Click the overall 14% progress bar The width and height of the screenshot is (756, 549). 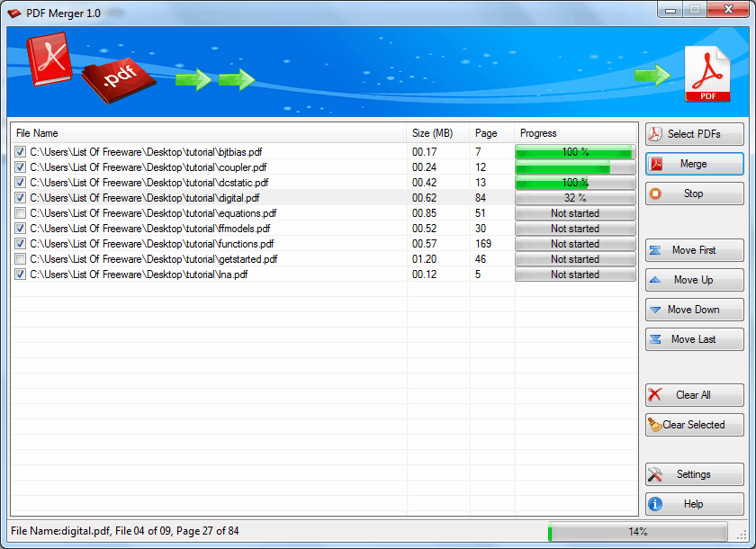coord(637,532)
